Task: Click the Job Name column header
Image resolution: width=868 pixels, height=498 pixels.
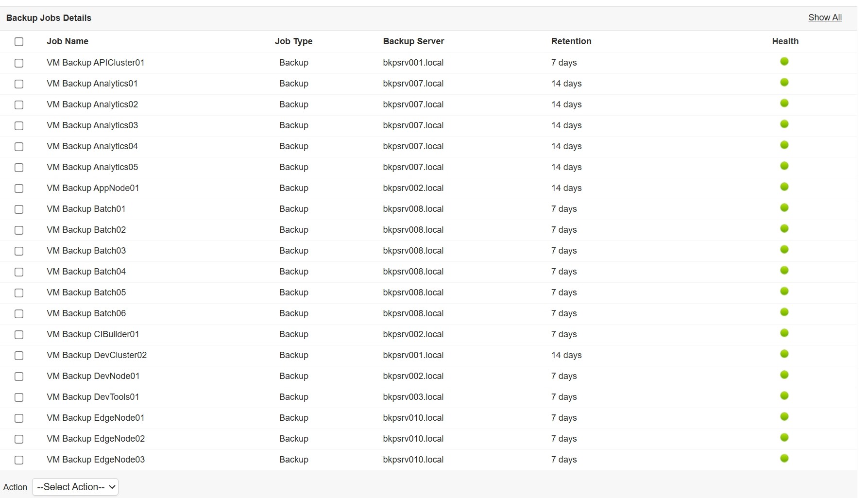Action: tap(67, 41)
